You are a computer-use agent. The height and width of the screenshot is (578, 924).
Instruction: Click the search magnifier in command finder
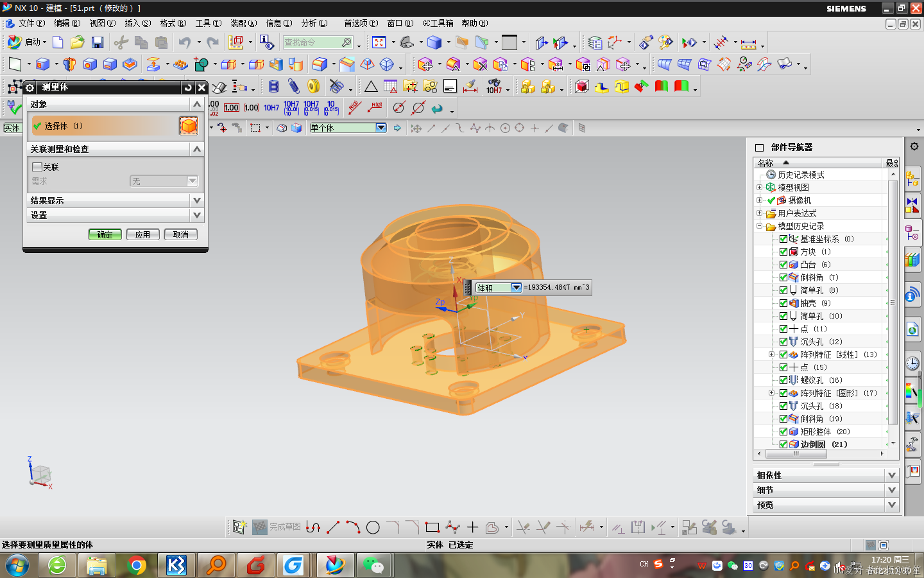(346, 42)
